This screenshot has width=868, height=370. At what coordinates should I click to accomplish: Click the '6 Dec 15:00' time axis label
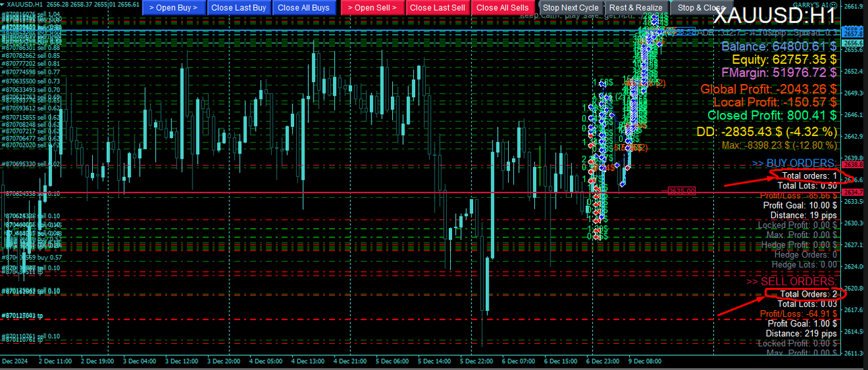point(562,361)
